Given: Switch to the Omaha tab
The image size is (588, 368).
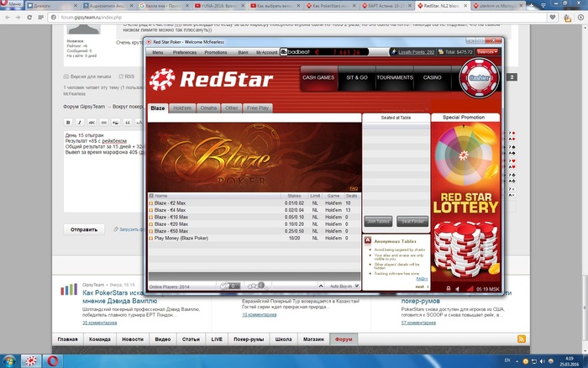Looking at the screenshot, I should tap(208, 108).
